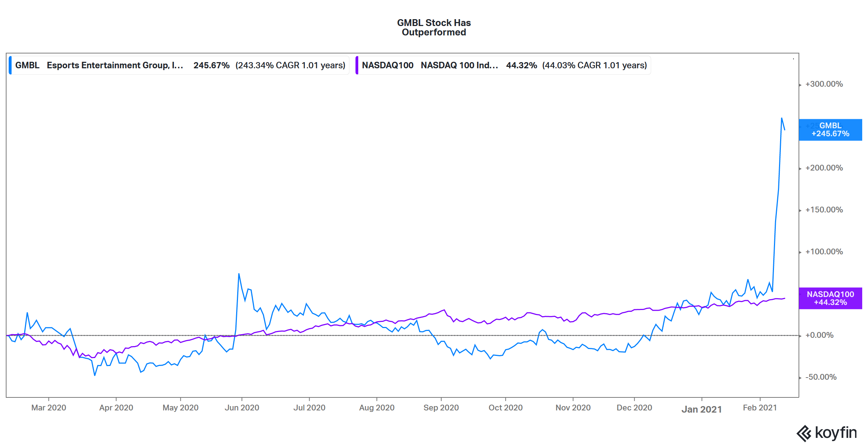
Task: Click the +200.00% y-axis label
Action: 824,168
